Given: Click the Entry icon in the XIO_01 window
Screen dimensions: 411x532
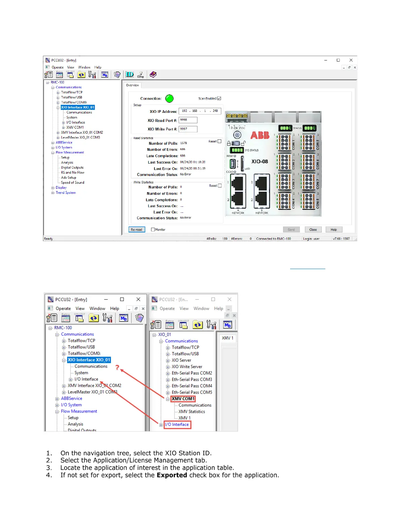Looking at the screenshot, I should 170,325.
